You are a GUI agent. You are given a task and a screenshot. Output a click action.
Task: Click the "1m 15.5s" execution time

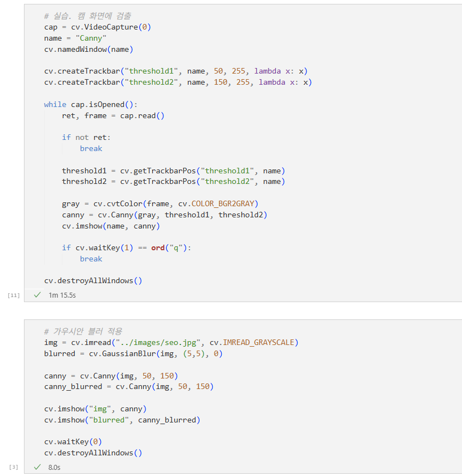(62, 295)
